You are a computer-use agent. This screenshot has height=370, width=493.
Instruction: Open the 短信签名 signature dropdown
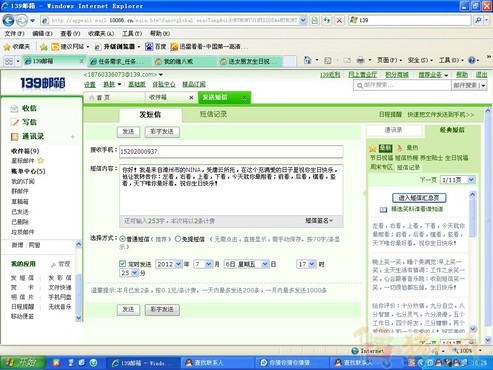319,221
